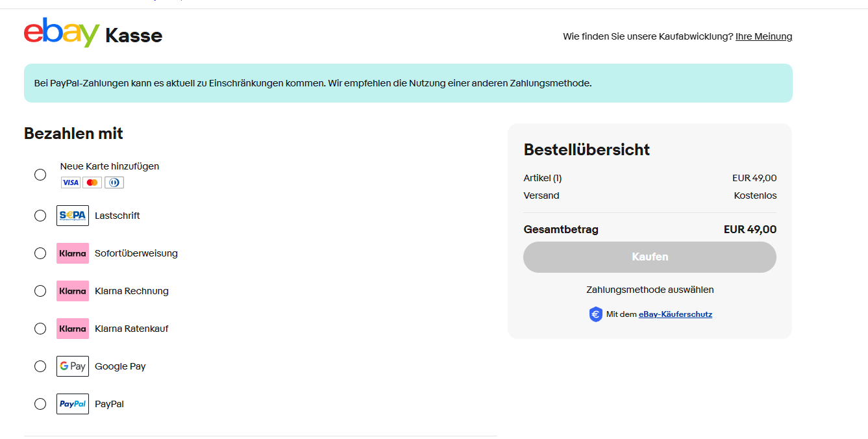Click the Klarna Ratenkauf label

pos(132,329)
